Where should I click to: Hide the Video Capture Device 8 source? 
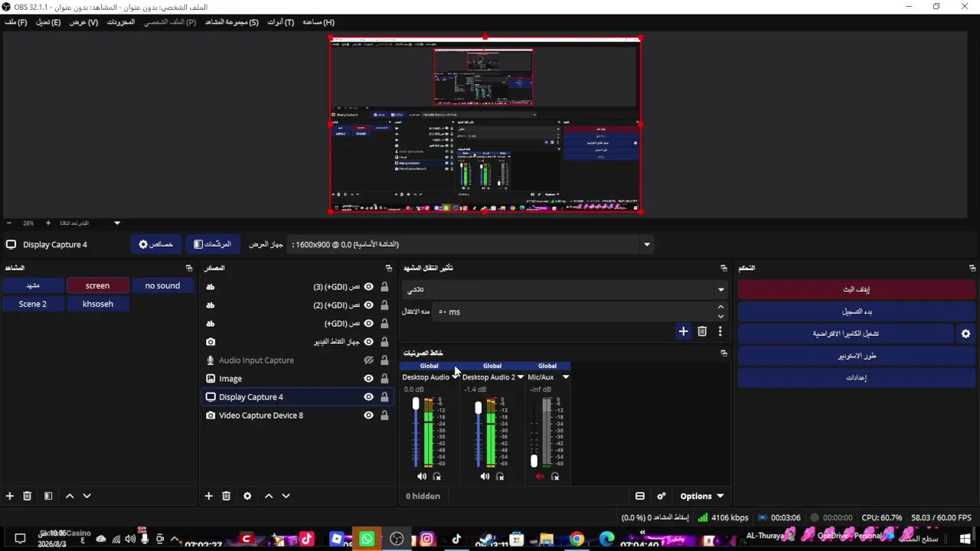[368, 416]
